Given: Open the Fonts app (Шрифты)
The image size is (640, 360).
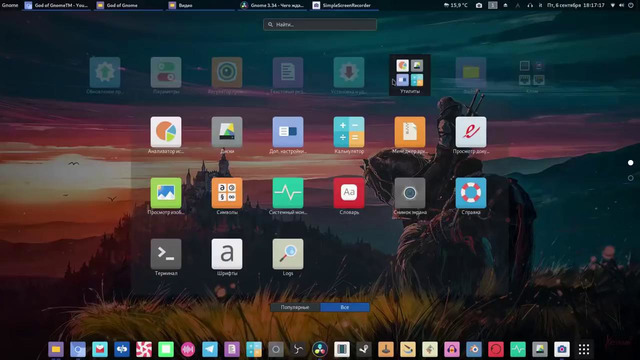Looking at the screenshot, I should 227,254.
